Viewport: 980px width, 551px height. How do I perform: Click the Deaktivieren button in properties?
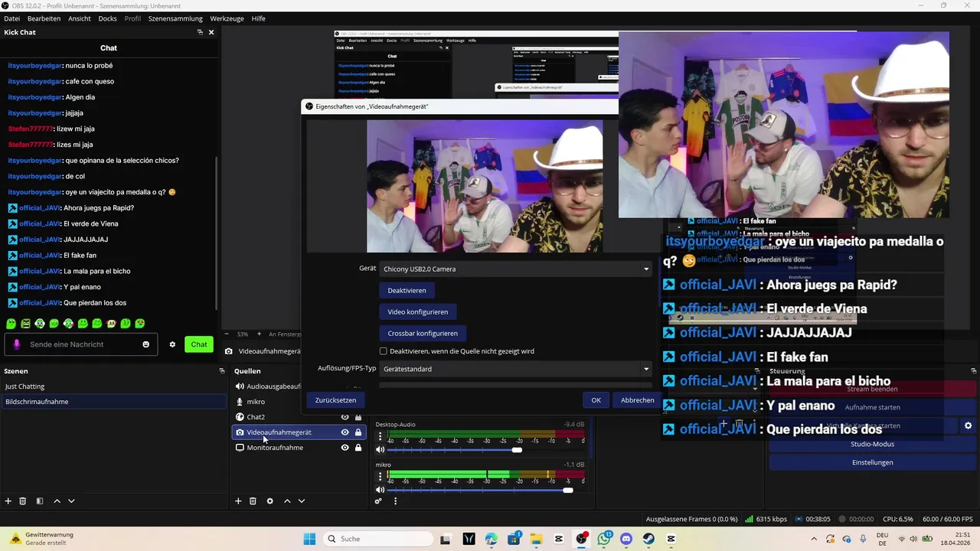(x=407, y=291)
